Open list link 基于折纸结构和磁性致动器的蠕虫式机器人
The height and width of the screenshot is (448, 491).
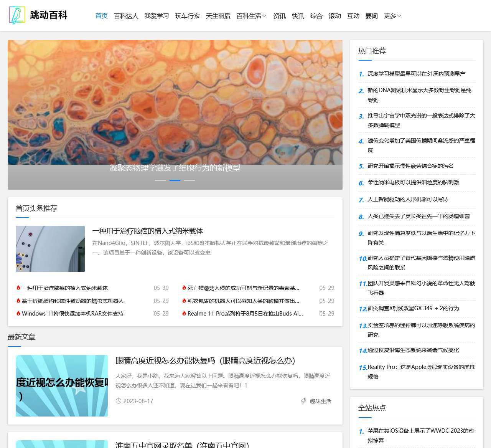73,301
